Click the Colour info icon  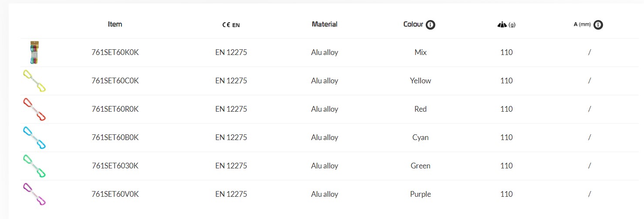coord(430,25)
